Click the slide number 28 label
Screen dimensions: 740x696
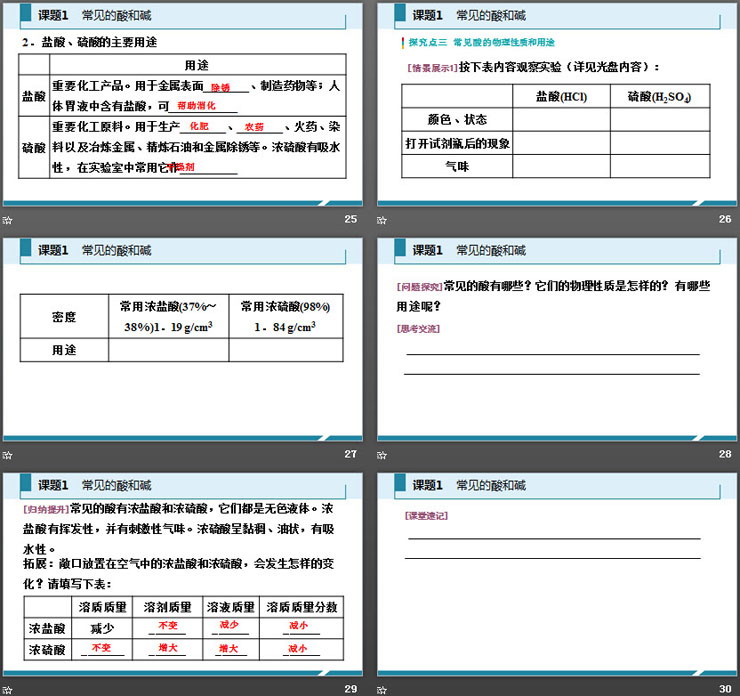click(725, 454)
